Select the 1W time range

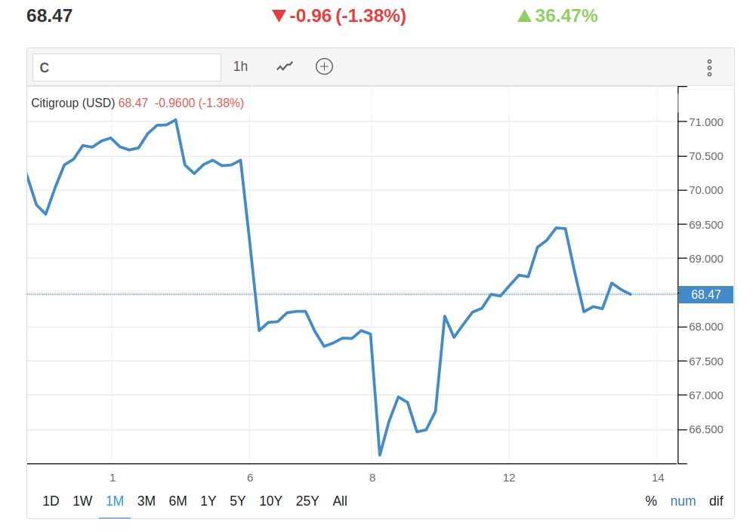tap(82, 501)
